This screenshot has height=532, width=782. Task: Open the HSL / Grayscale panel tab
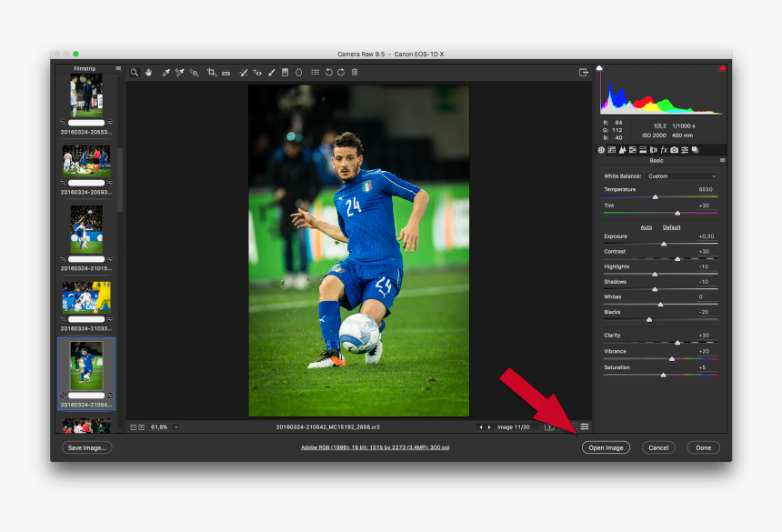(x=633, y=150)
